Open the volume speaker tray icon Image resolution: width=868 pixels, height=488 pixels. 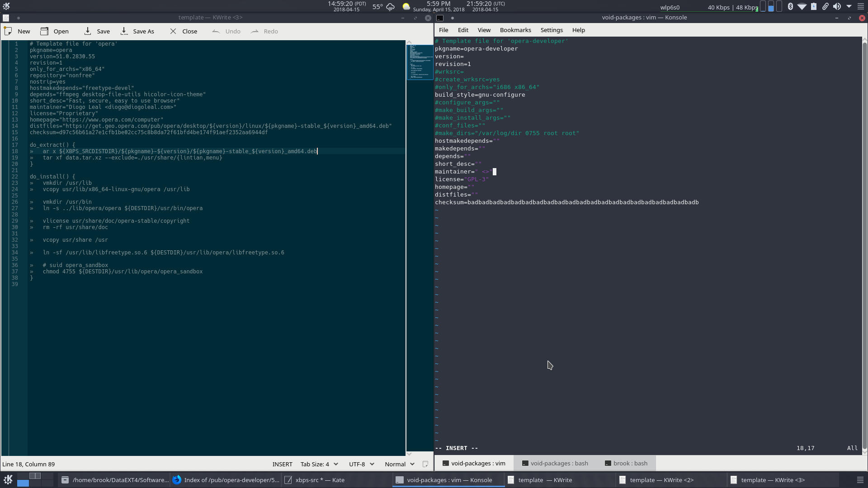tap(837, 6)
